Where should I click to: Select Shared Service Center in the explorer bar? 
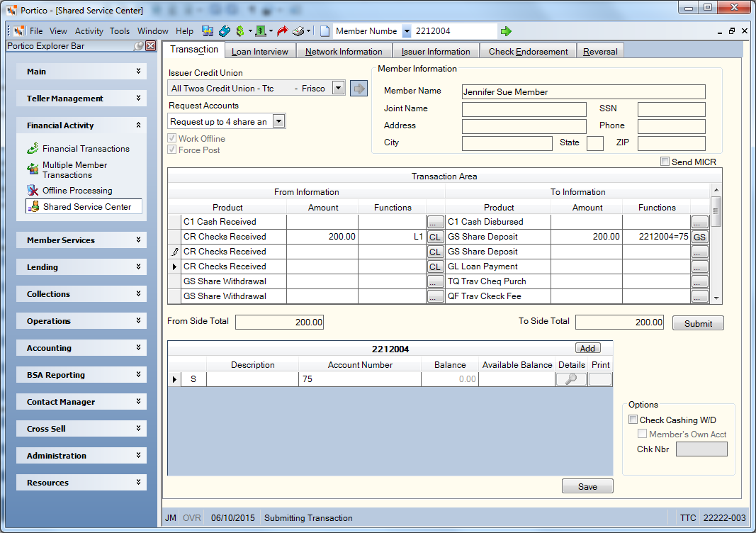coord(84,206)
